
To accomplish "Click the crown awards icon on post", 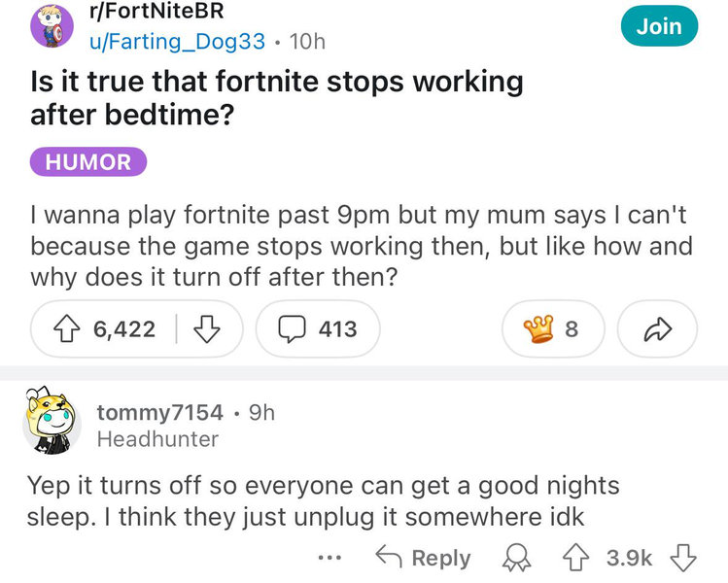I will point(552,329).
